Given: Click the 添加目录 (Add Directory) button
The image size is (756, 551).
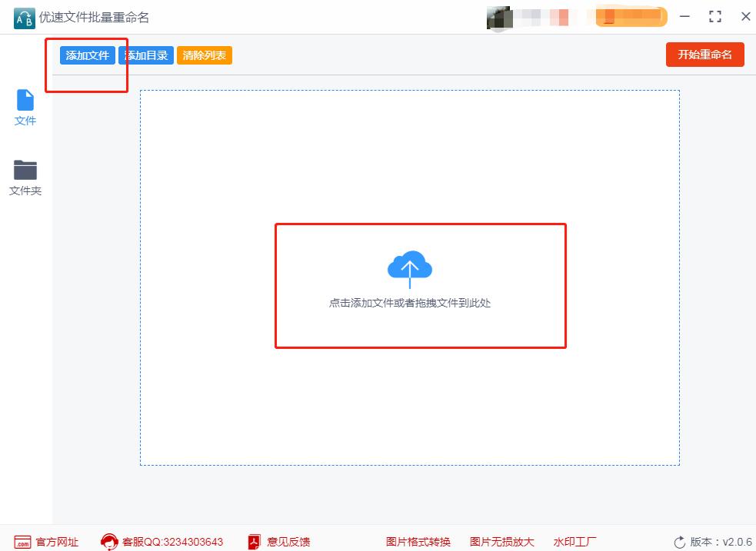Looking at the screenshot, I should 145,55.
